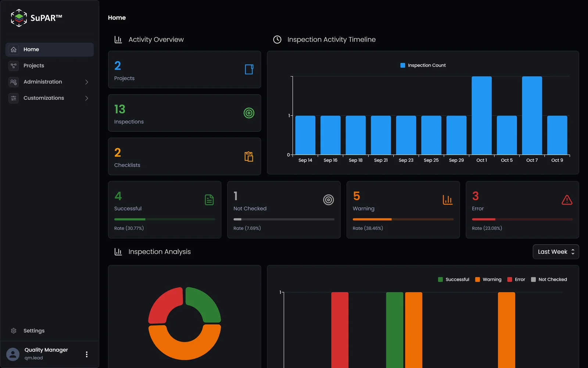This screenshot has height=368, width=588.
Task: Open the Last Week period dropdown
Action: pos(556,252)
